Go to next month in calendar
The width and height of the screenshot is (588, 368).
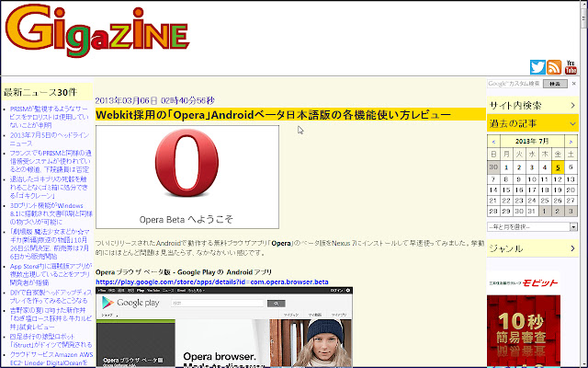pos(571,140)
